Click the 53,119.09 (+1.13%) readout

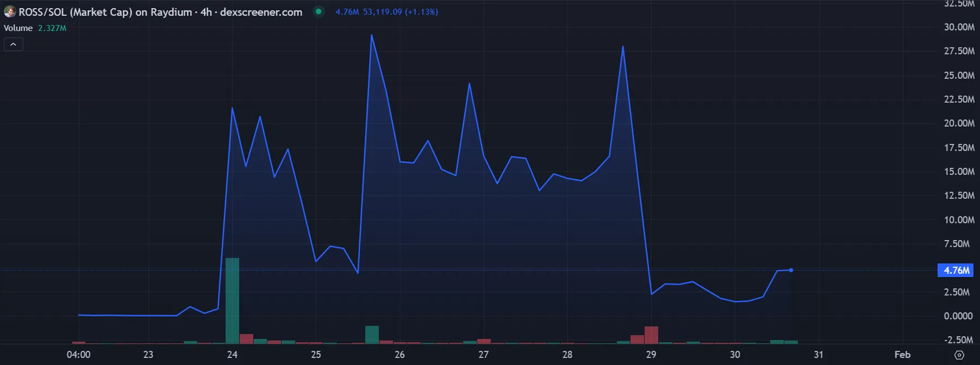[401, 12]
